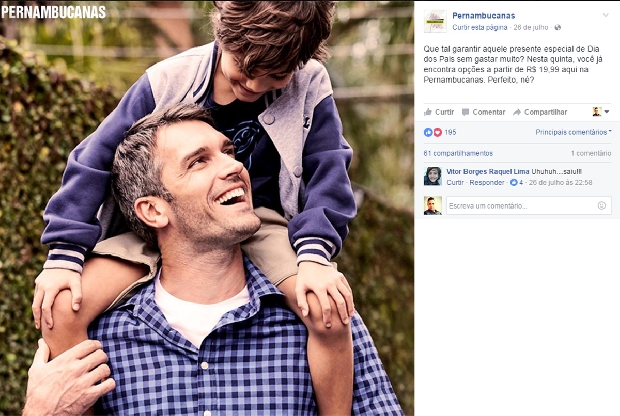Click the commenter's avatar thumbnail
The width and height of the screenshot is (620, 416).
point(433,176)
